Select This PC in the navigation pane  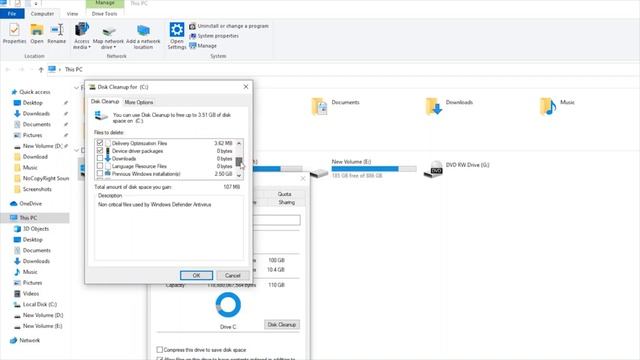28,218
